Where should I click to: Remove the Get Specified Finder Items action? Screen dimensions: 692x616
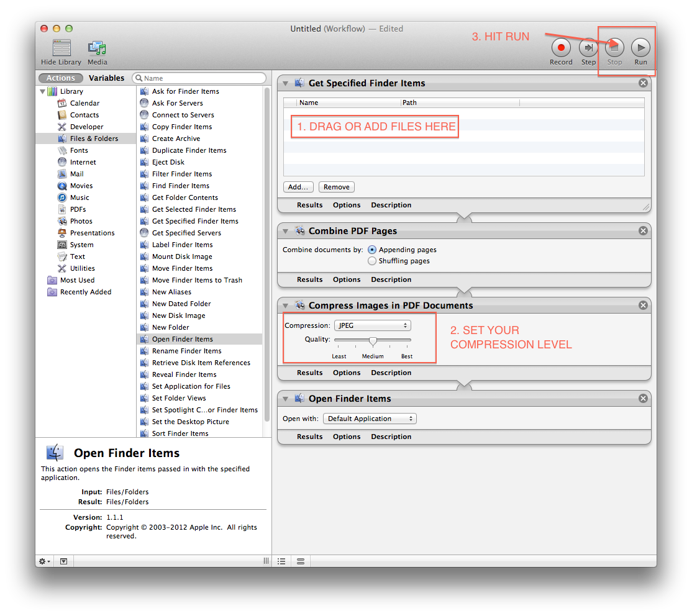[643, 83]
